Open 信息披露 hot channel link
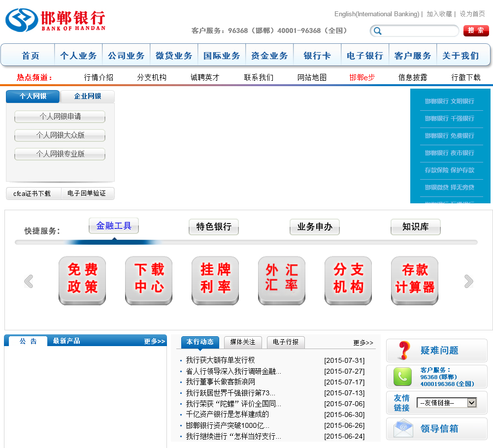The width and height of the screenshot is (493, 448). point(413,77)
